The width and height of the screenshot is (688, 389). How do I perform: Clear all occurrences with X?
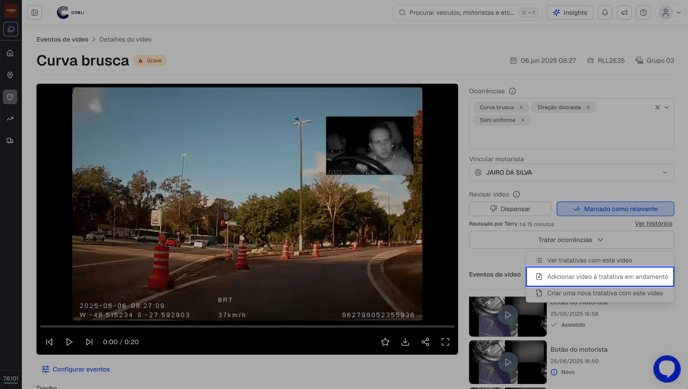[657, 107]
